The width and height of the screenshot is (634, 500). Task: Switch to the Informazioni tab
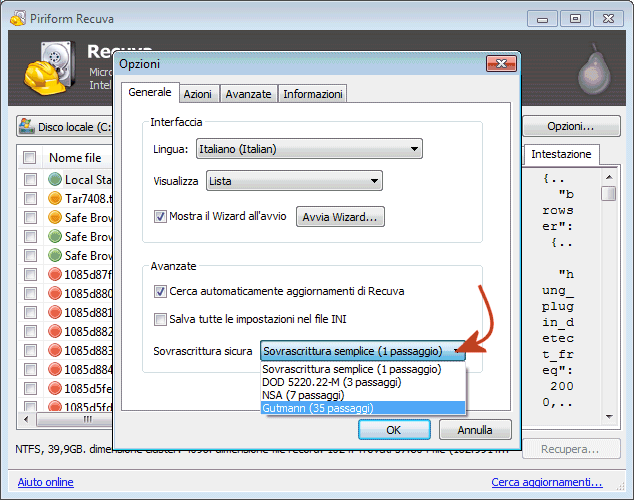313,94
